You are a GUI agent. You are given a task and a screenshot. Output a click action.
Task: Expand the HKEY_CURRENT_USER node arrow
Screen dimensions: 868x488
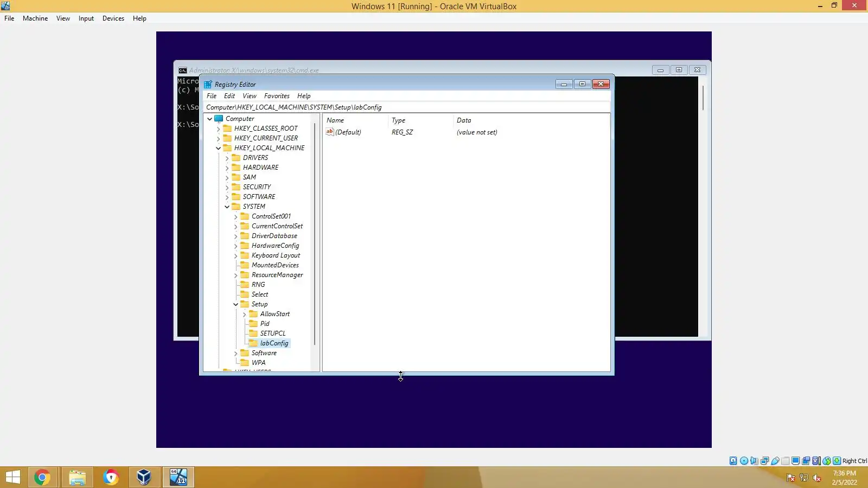[x=219, y=138]
